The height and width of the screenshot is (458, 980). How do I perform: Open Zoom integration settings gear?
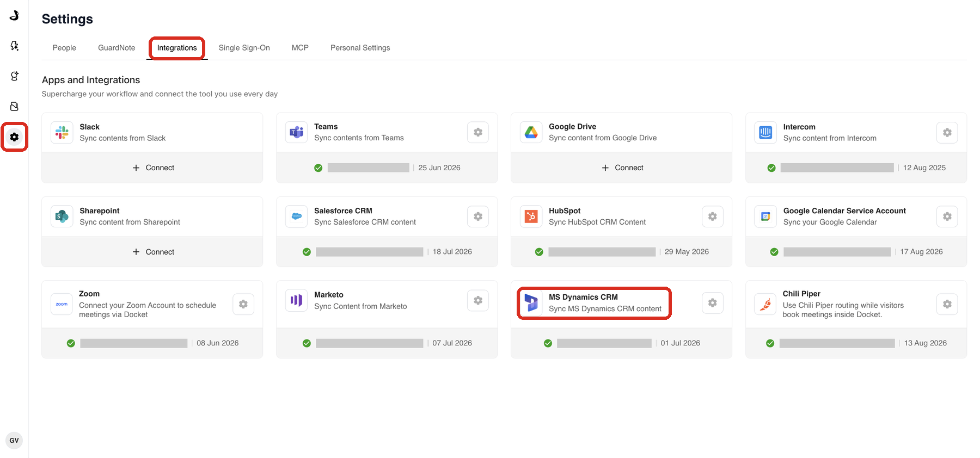coord(243,304)
